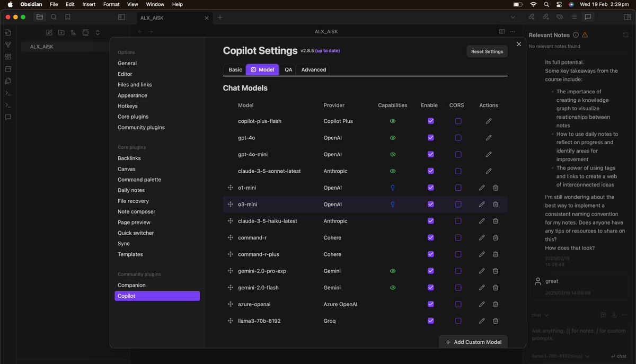Open the Window menu in menu bar
This screenshot has width=636, height=364.
coord(155,4)
